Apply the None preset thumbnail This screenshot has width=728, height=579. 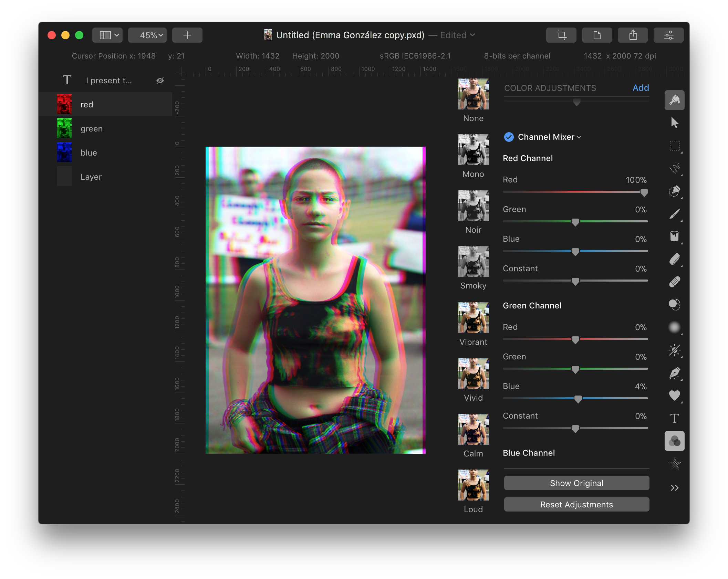pos(473,94)
